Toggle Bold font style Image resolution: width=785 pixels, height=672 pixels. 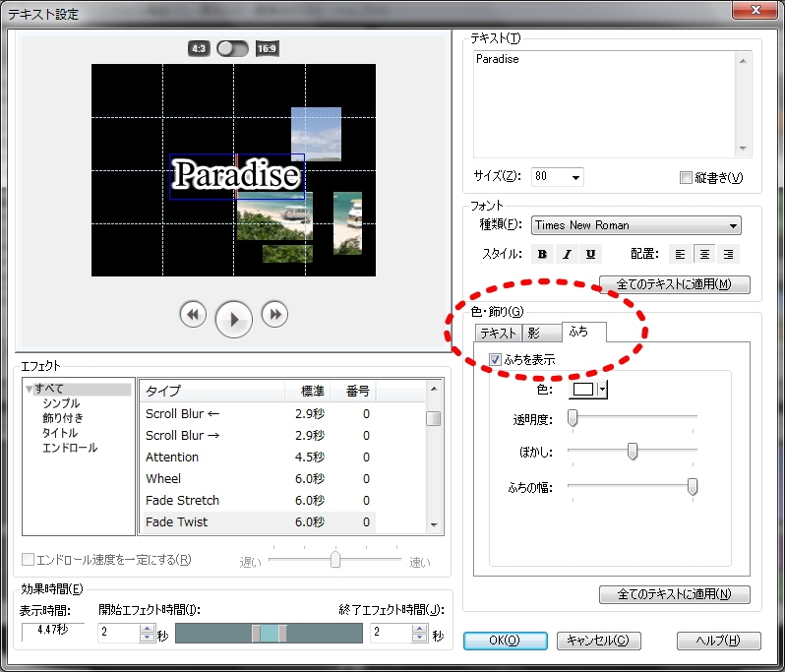(x=542, y=254)
